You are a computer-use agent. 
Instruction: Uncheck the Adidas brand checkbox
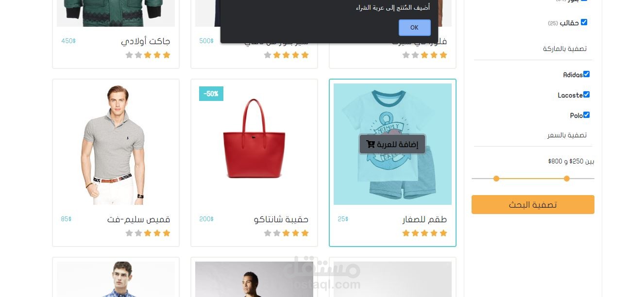586,74
